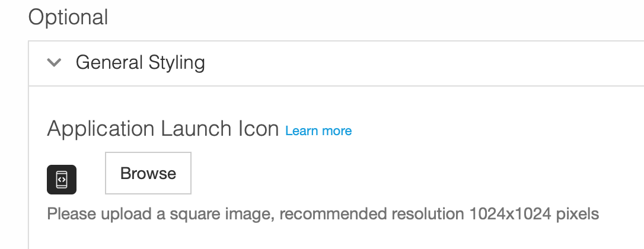Screen dimensions: 644x249
Task: Click the word "General" in the accordion title
Action: [109, 62]
